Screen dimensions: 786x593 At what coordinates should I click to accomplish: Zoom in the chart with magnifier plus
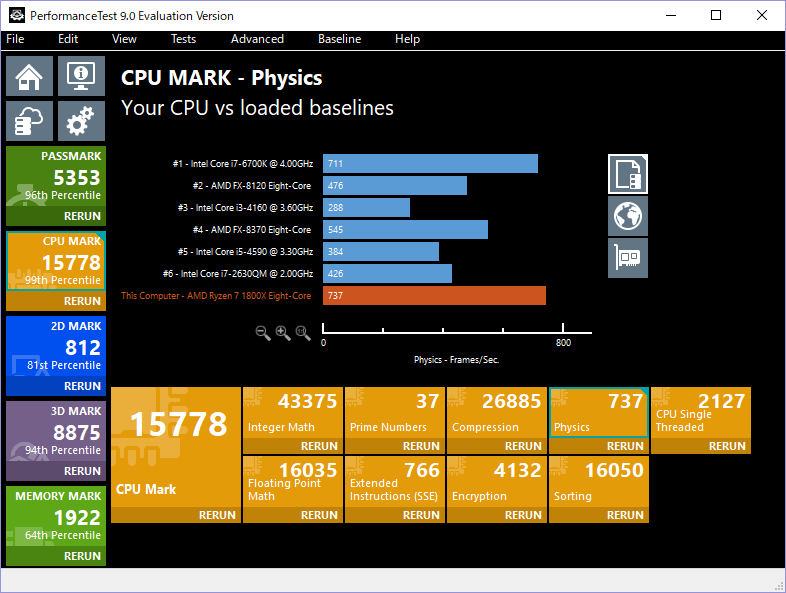coord(283,333)
